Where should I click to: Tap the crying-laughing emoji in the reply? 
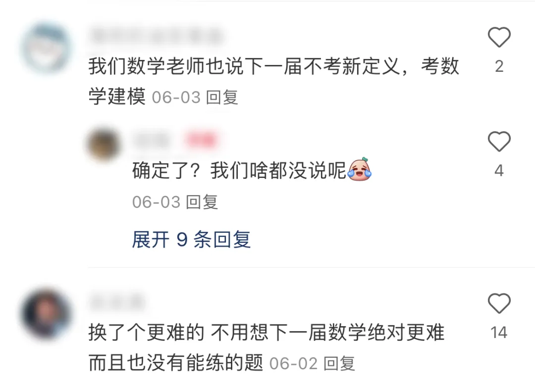coord(359,169)
